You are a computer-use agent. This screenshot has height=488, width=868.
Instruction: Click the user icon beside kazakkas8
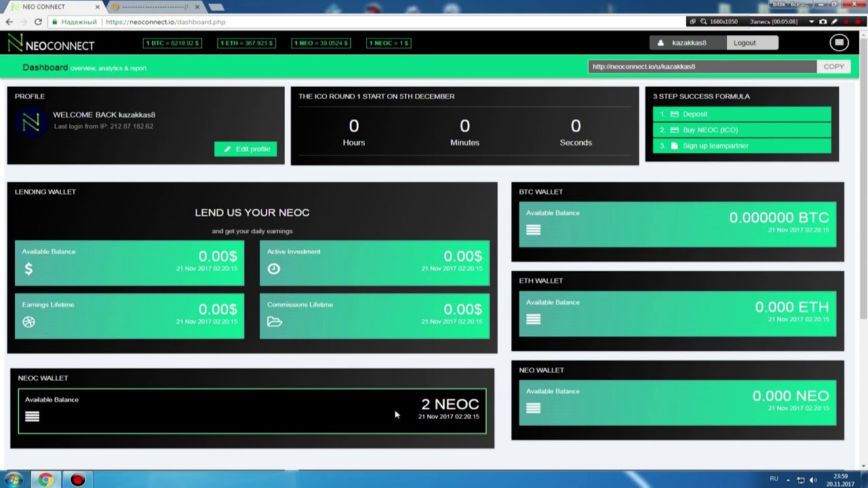pos(661,43)
